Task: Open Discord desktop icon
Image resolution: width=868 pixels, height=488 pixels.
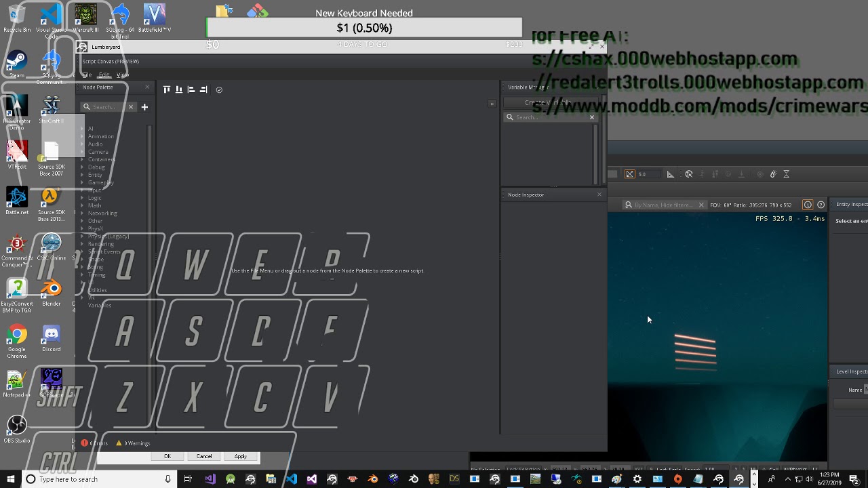Action: pyautogui.click(x=51, y=339)
